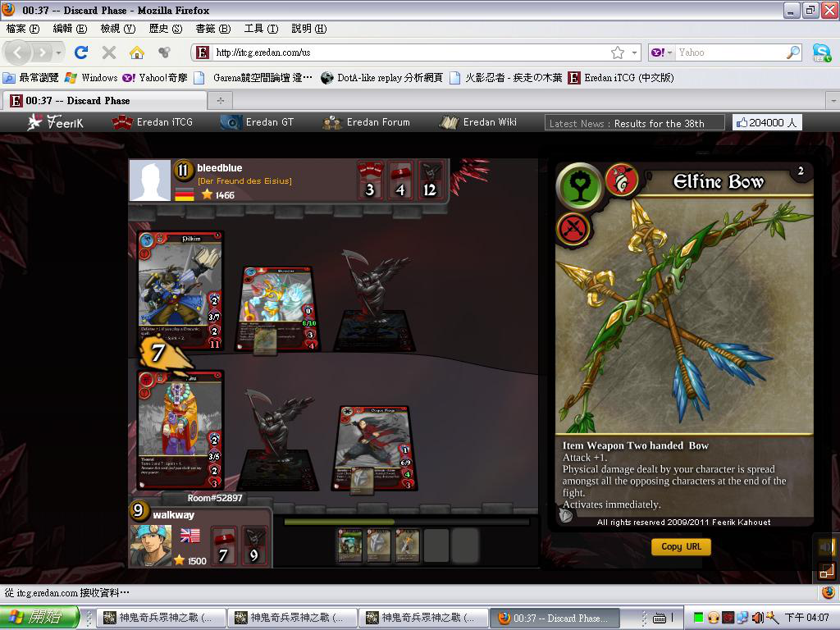Click the Copy URL button
This screenshot has height=630, width=840.
click(681, 547)
